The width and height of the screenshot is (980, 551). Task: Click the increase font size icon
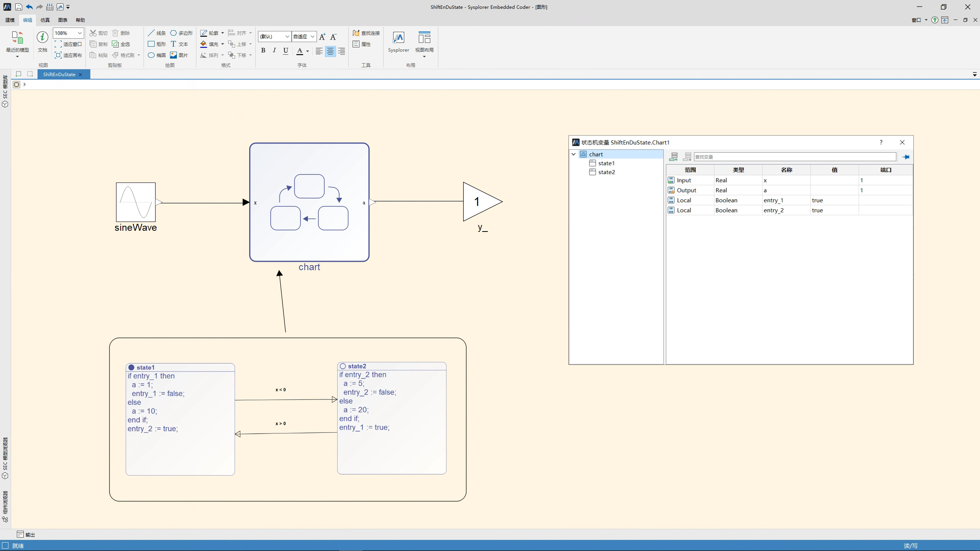(x=322, y=37)
